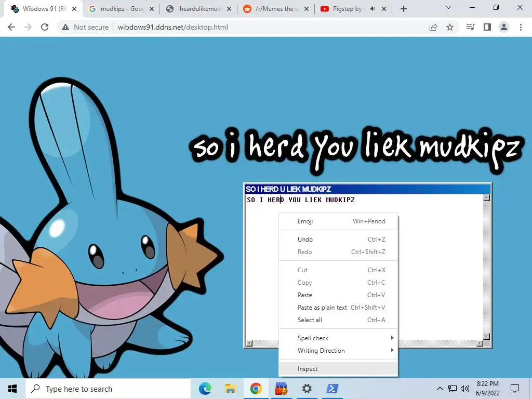Select Paste as plain text
The width and height of the screenshot is (532, 399).
coord(338,308)
